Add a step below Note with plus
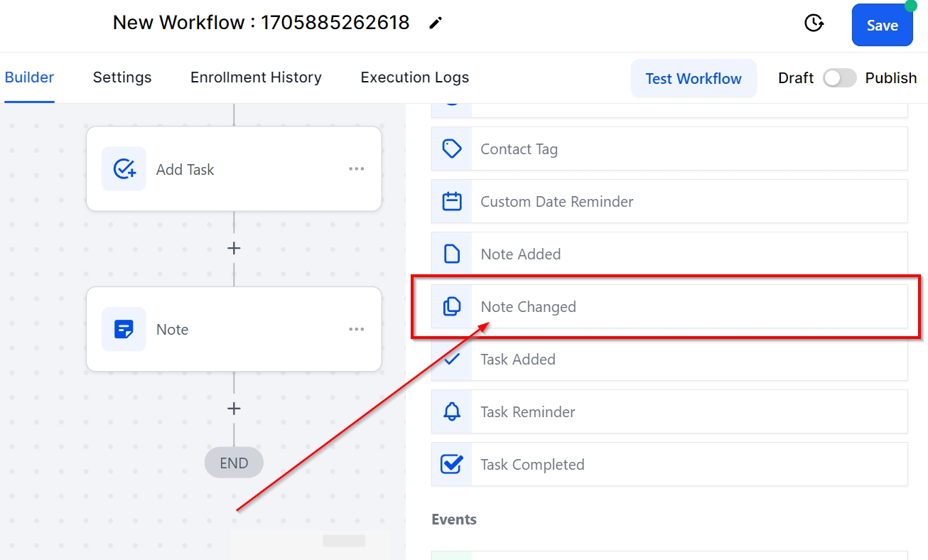 [234, 409]
